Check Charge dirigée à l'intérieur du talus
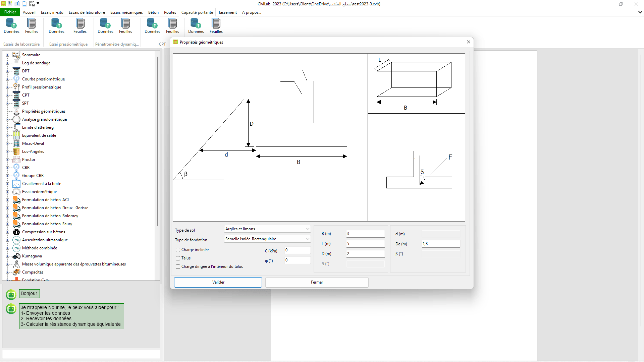The height and width of the screenshot is (362, 644). 178,267
